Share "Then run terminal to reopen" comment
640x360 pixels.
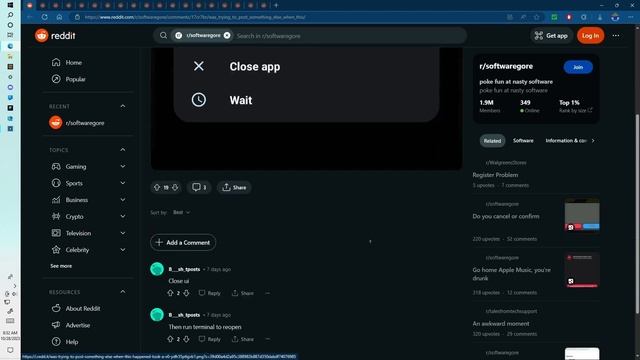pyautogui.click(x=242, y=339)
